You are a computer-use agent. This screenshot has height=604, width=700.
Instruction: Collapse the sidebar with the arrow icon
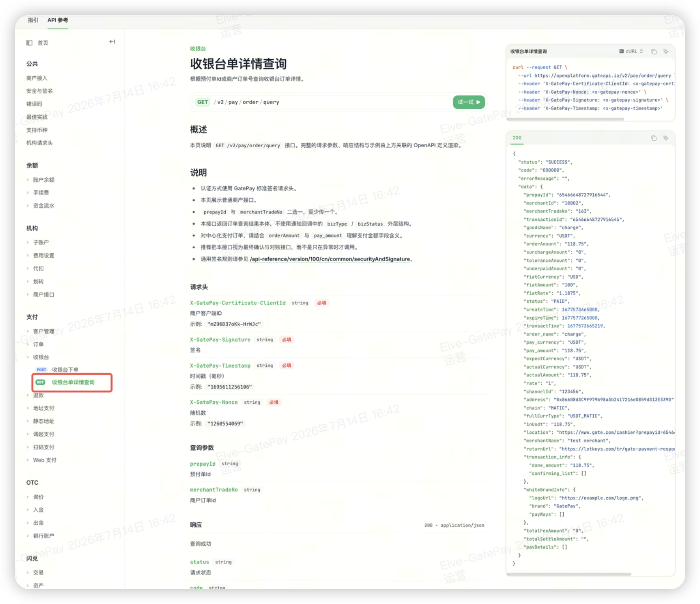[112, 42]
